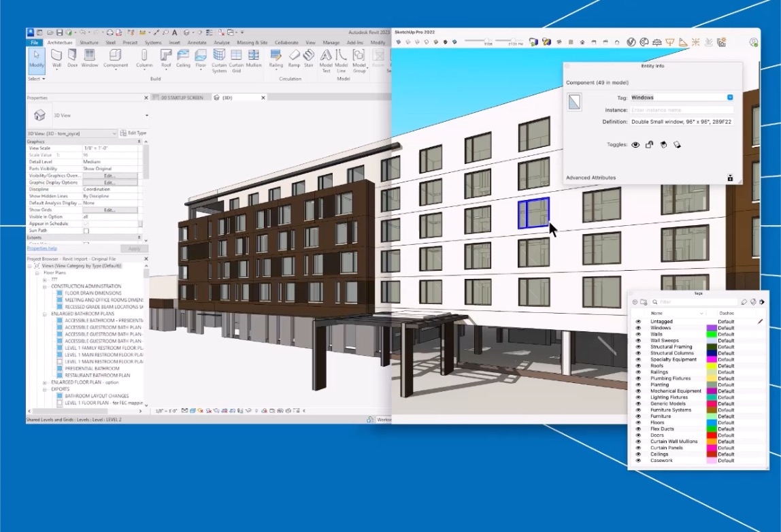Toggle the component's eye visibility in Entity Info
Viewport: 781px width, 532px height.
click(635, 144)
